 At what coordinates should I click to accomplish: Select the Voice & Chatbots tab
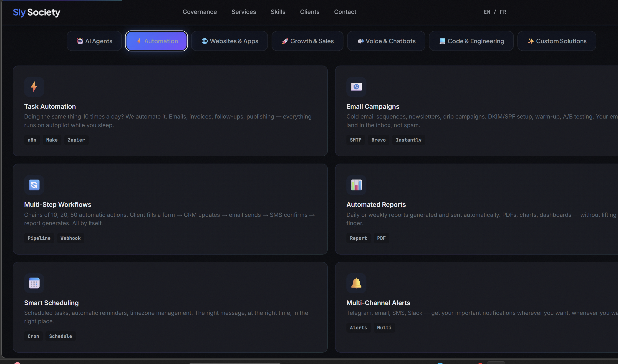[386, 41]
